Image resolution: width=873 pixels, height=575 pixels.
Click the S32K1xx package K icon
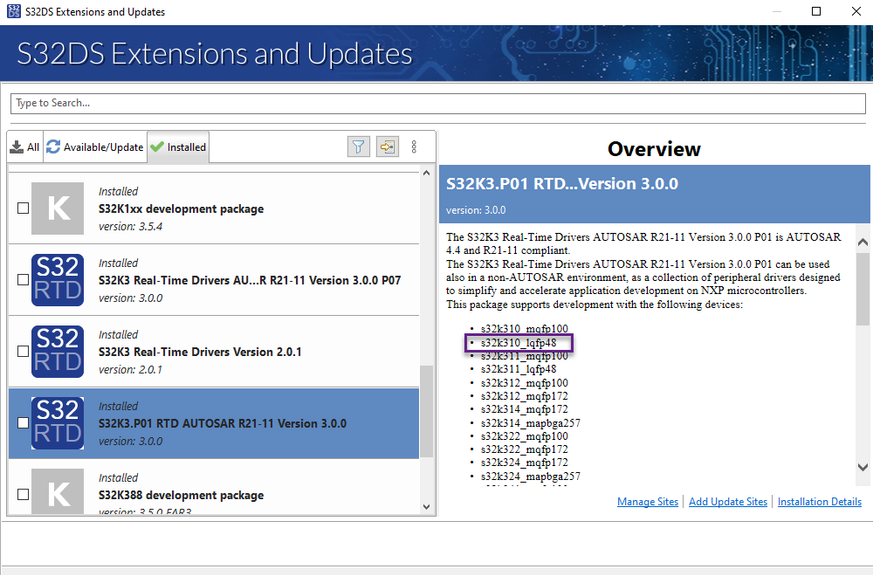coord(57,208)
